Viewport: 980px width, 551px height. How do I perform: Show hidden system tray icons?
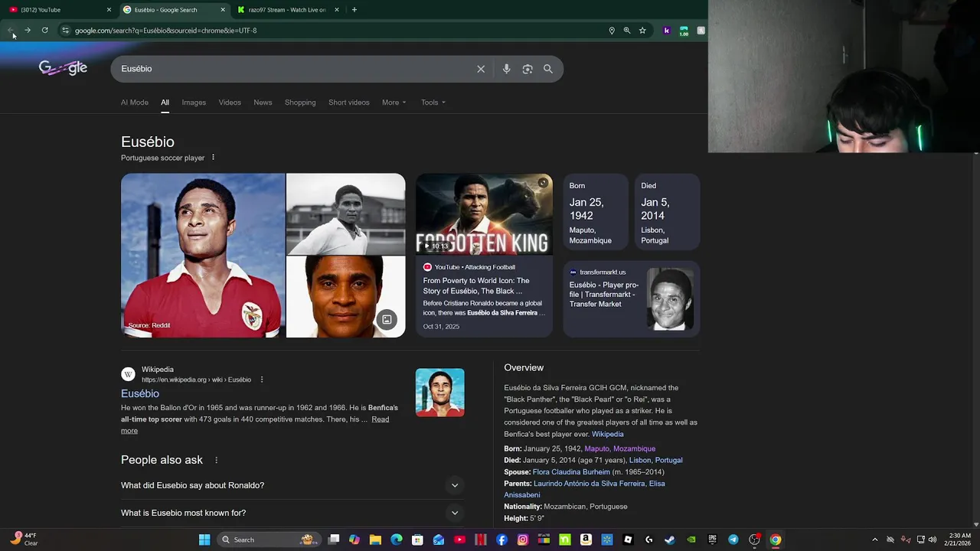[874, 540]
